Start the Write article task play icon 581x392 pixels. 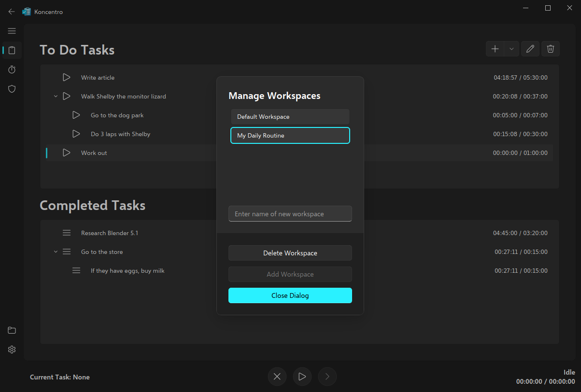67,77
